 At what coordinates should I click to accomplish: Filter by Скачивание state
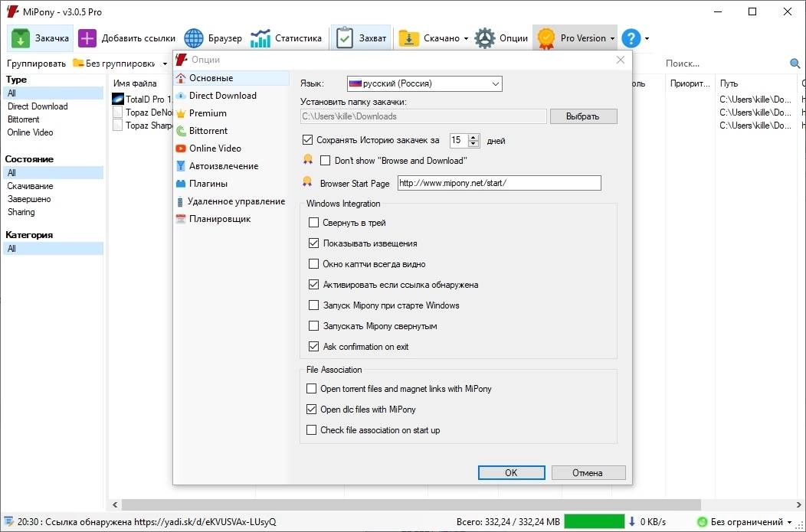(30, 186)
